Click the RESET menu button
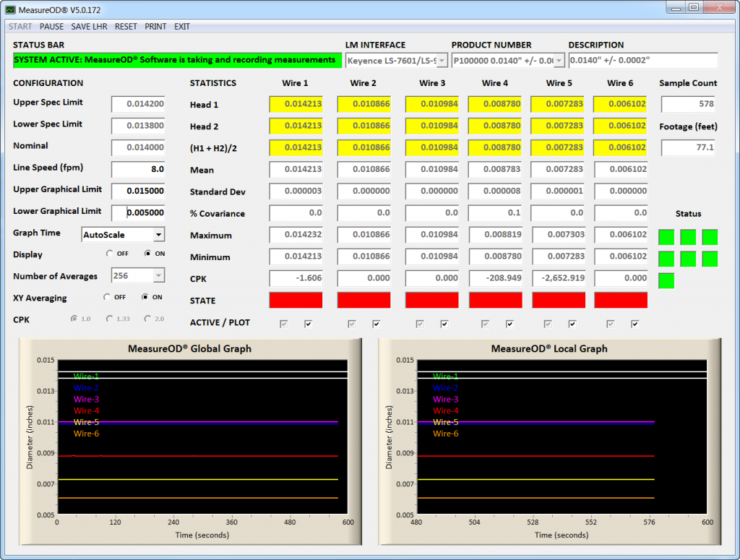 point(126,26)
